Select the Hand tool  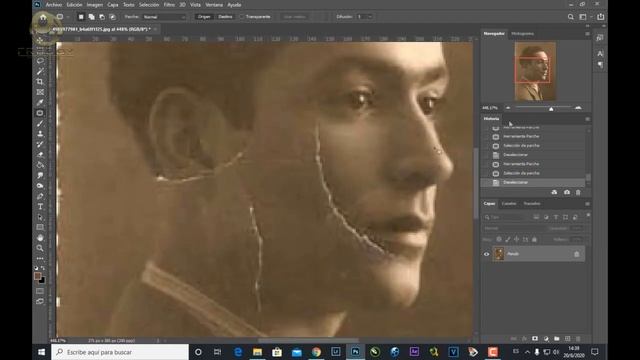(x=40, y=238)
